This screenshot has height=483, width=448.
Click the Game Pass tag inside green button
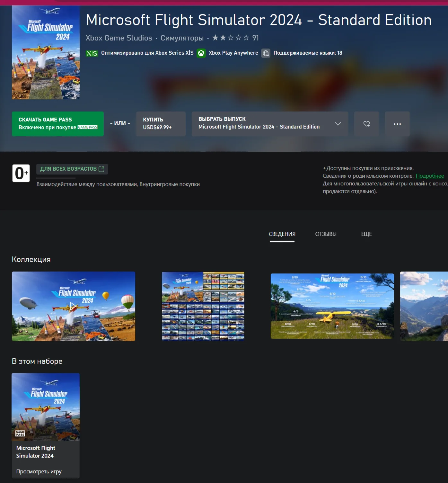[x=88, y=127]
